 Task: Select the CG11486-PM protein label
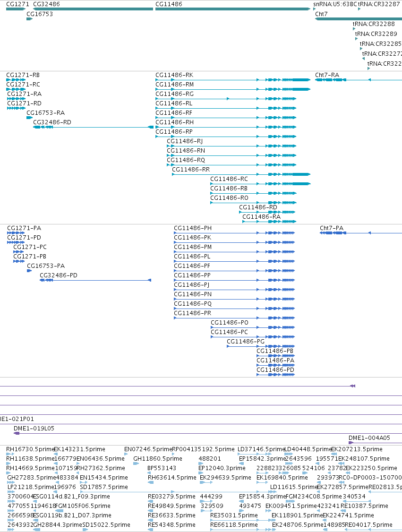pos(193,247)
